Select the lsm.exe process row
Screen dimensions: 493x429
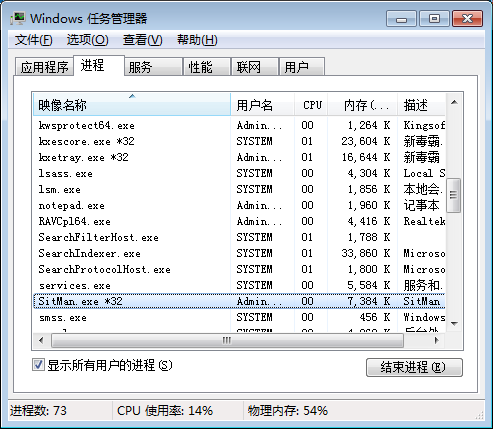239,189
